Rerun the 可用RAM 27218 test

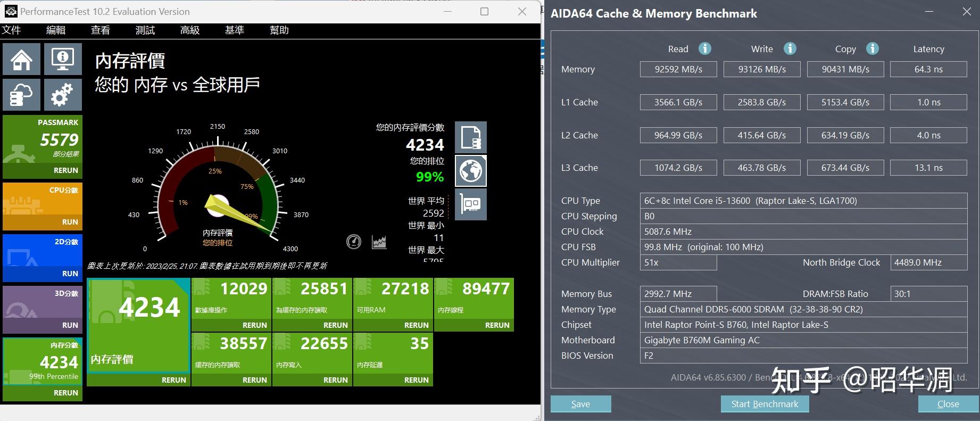pyautogui.click(x=416, y=325)
